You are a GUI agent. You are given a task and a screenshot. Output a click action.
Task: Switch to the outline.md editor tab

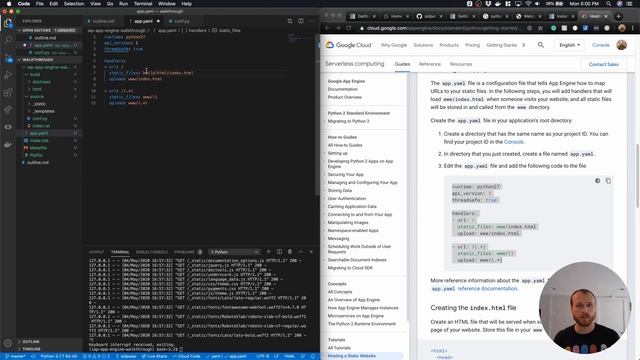[104, 21]
